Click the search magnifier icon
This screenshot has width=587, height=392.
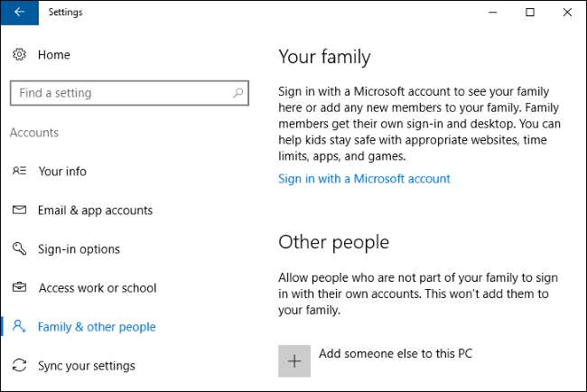click(238, 93)
